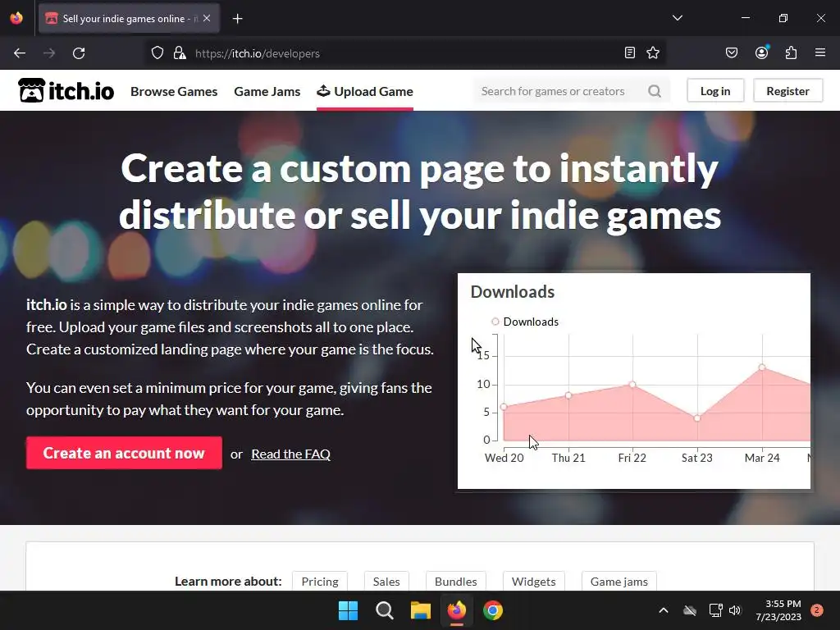Open tracking protection shield icon
Viewport: 840px width, 630px height.
[157, 53]
